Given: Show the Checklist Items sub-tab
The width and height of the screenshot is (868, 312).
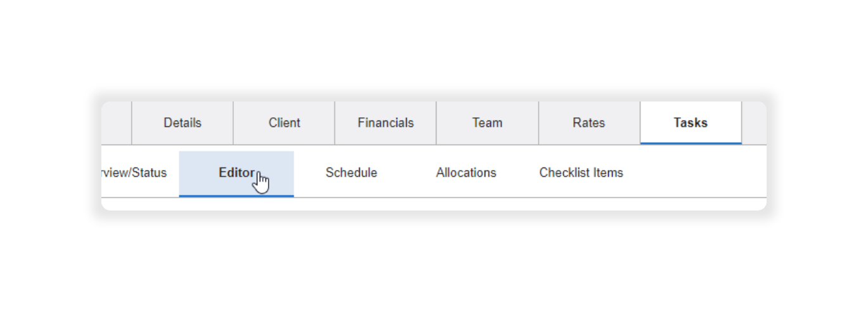Looking at the screenshot, I should click(581, 173).
